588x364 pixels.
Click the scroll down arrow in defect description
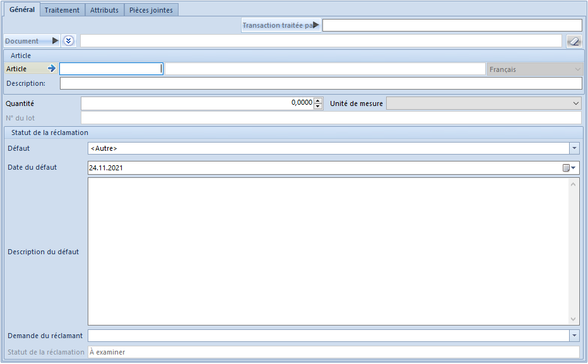point(573,319)
